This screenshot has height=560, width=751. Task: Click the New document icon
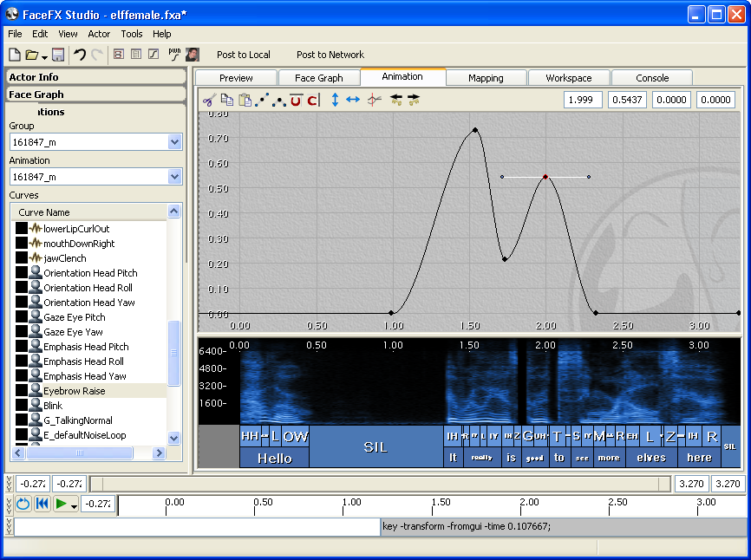(15, 55)
